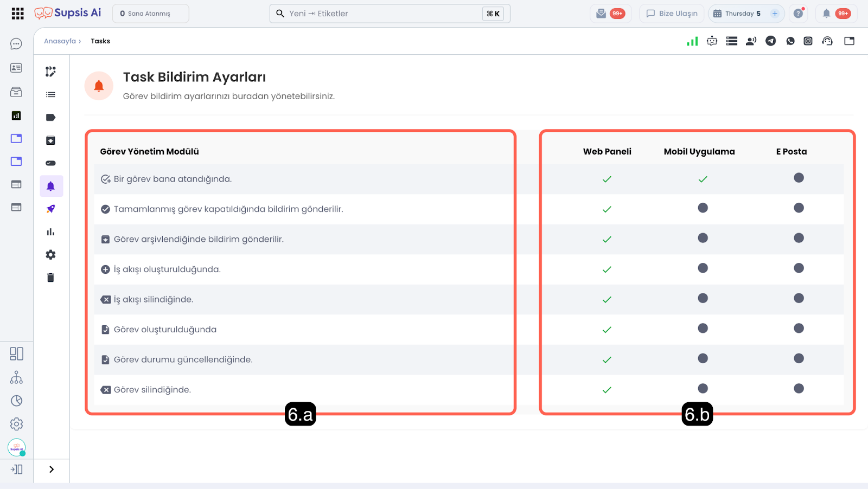Open the trash icon in task sidebar
Image resolution: width=868 pixels, height=489 pixels.
point(50,278)
